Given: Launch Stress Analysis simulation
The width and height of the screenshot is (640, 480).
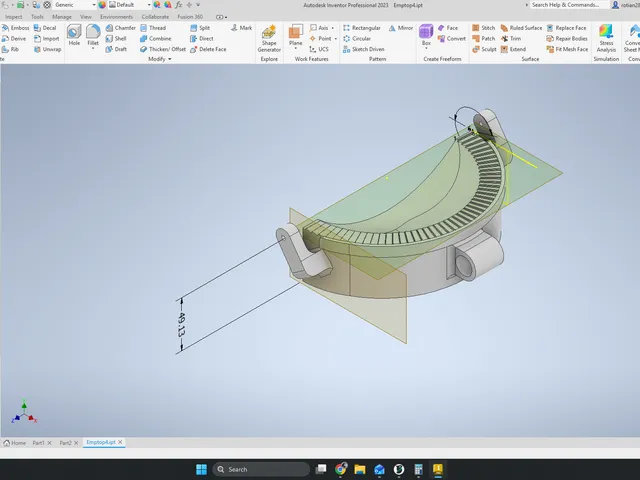Looking at the screenshot, I should [x=606, y=38].
